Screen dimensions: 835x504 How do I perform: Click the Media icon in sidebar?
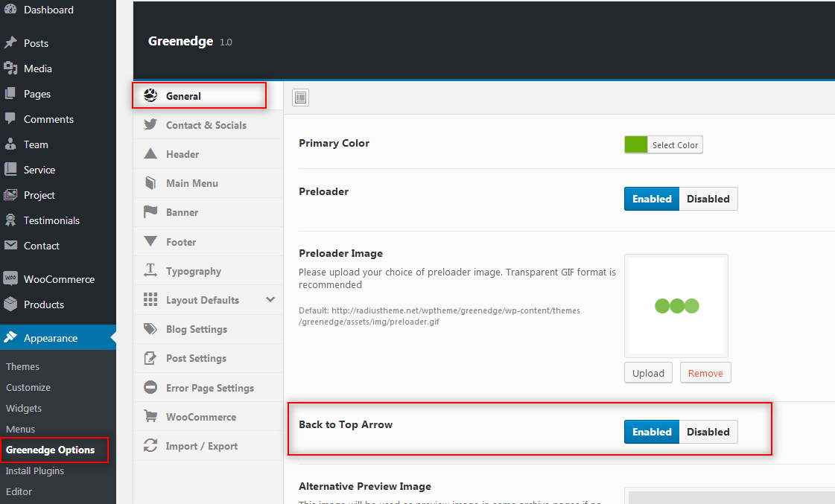[10, 68]
